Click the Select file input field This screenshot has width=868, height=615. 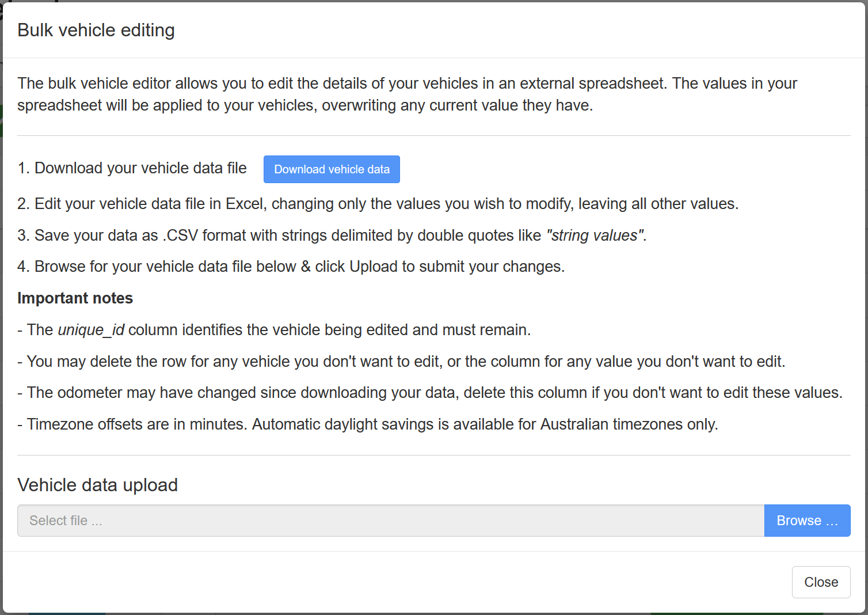point(391,521)
